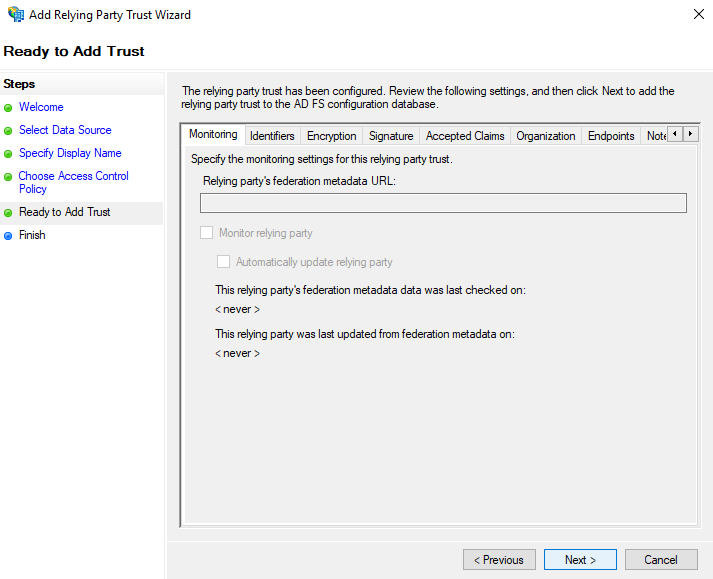Click the wizard icon in the title bar
This screenshot has width=713, height=579.
click(x=16, y=15)
